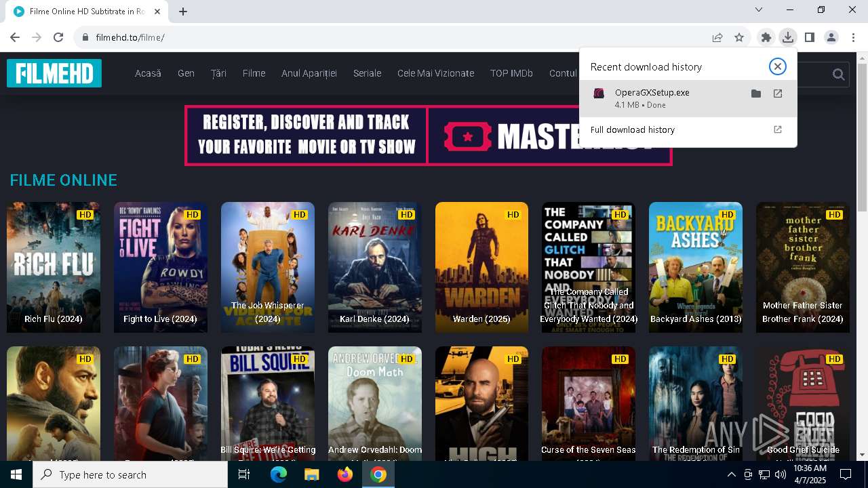
Task: Share this page from the address bar
Action: [x=717, y=37]
